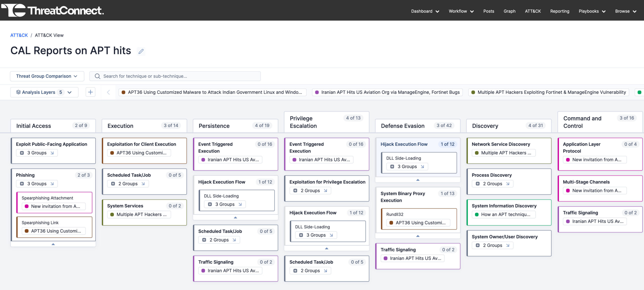Click the technique search input field
The height and width of the screenshot is (290, 644).
[x=175, y=76]
